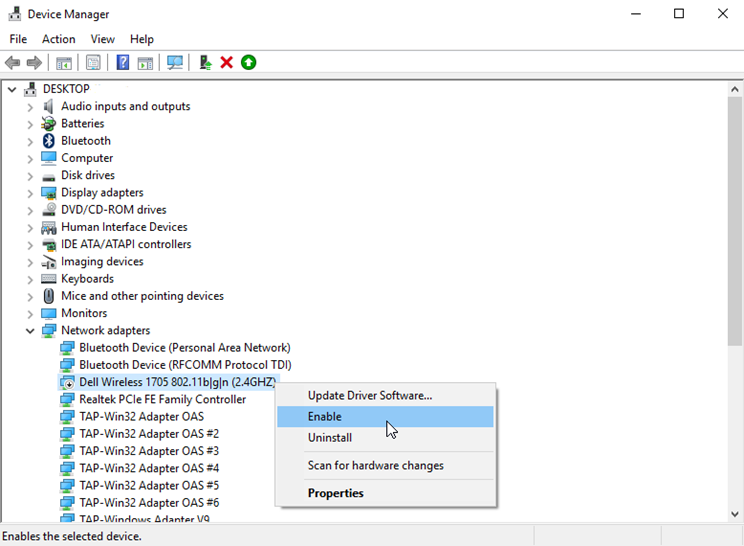Click Show/Hide Console Tree toolbar icon
Screen dimensions: 744x546
64,63
